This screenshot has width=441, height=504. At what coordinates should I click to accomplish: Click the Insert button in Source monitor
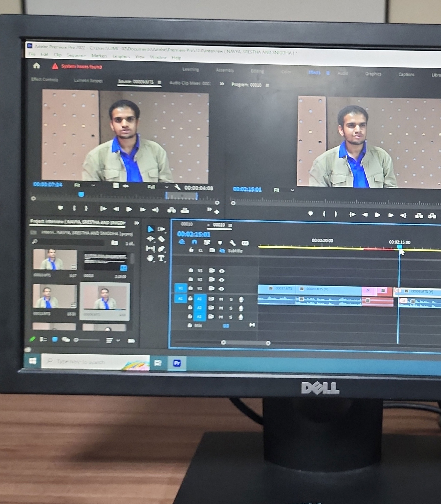click(x=172, y=210)
